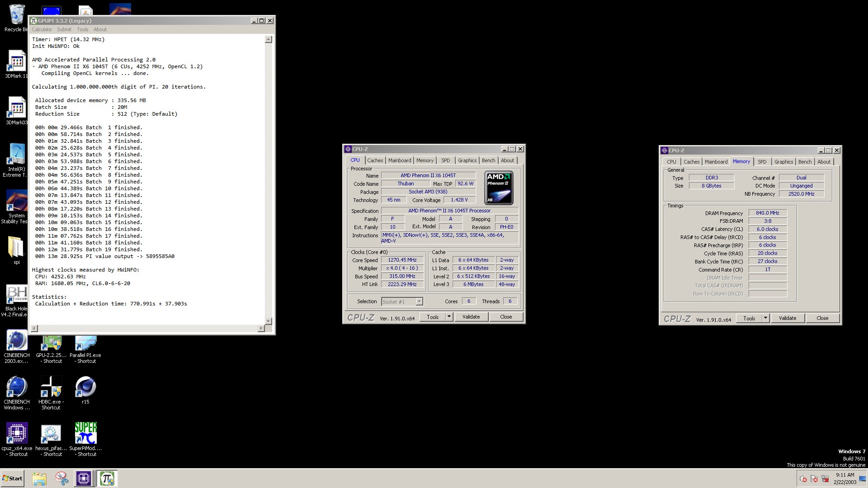Expand Tools dropdown arrow in left CPU-Z
Image resolution: width=868 pixels, height=488 pixels.
(449, 317)
